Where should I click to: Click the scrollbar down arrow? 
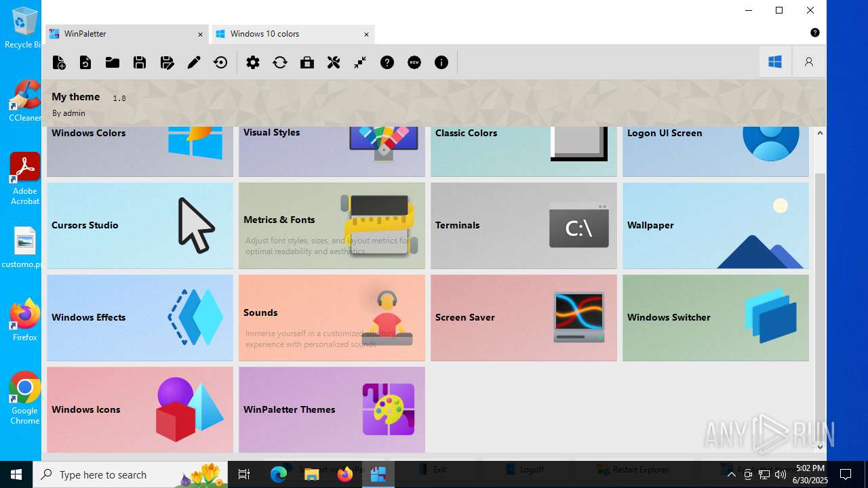(820, 447)
